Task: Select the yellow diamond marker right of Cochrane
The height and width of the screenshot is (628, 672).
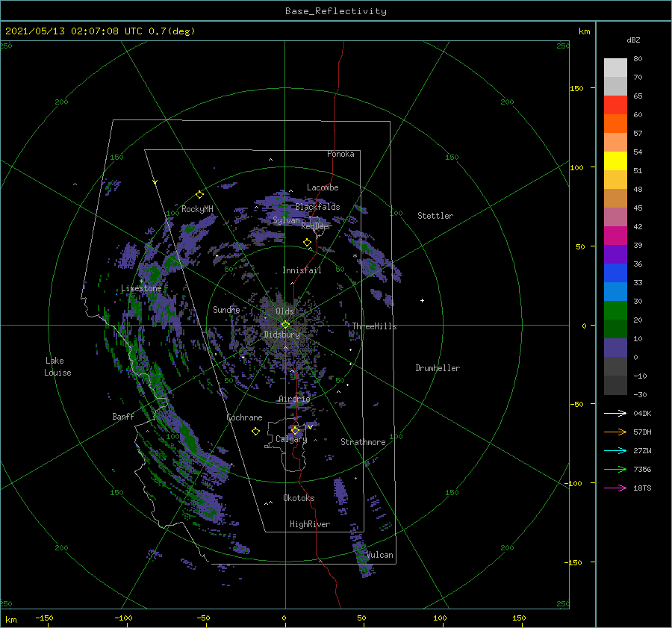Action: pos(255,432)
